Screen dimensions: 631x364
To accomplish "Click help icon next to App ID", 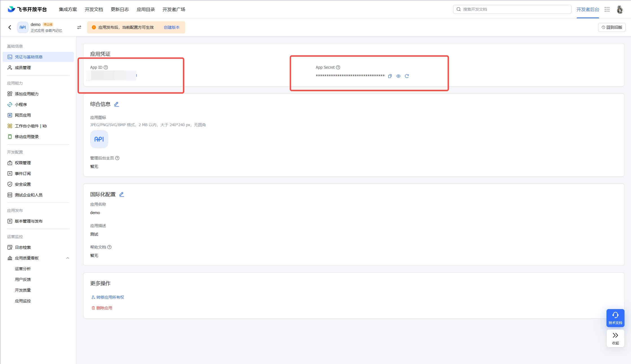I will pos(106,67).
